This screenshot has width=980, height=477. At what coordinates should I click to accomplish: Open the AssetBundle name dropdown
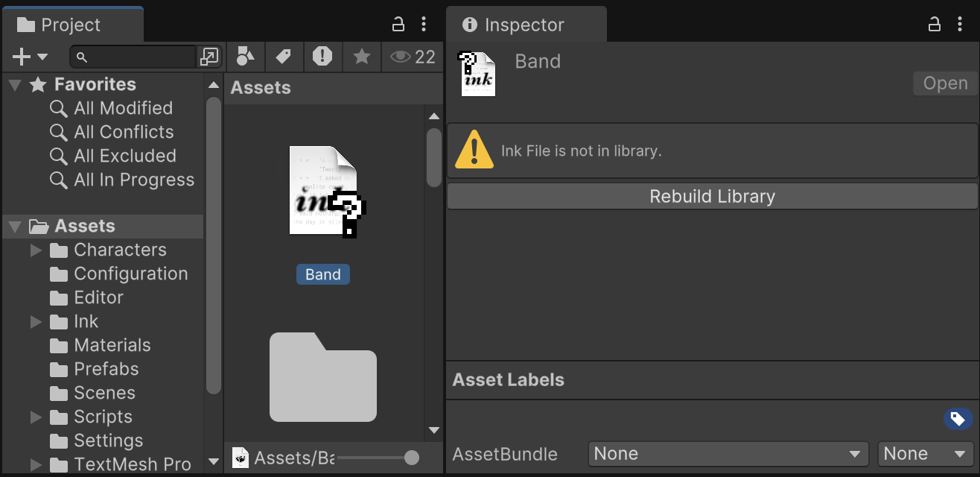(x=728, y=454)
